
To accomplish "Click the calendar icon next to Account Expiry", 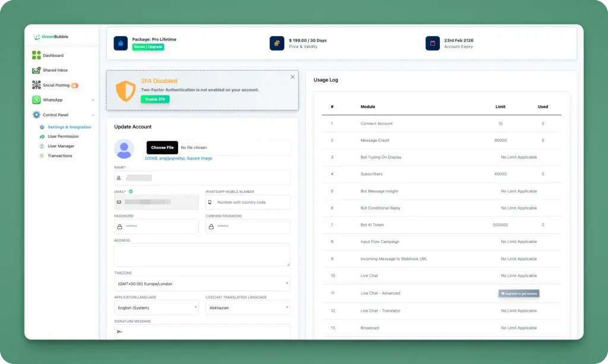I will 432,43.
